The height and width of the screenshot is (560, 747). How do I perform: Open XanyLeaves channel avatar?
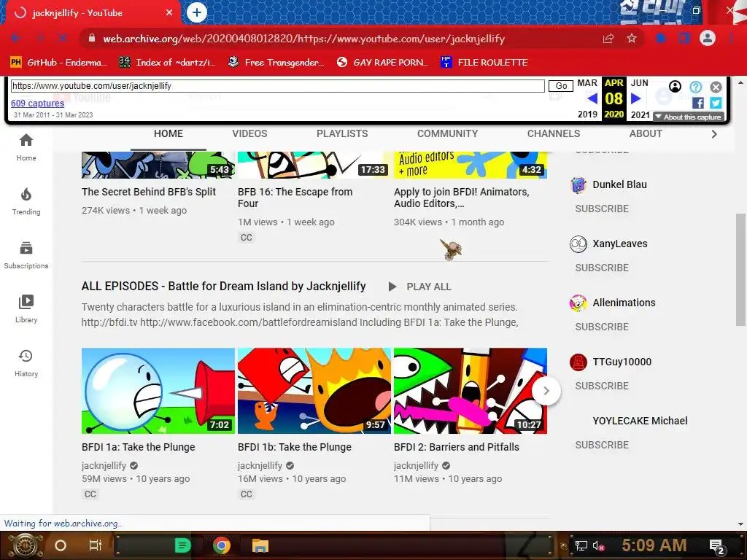point(578,244)
